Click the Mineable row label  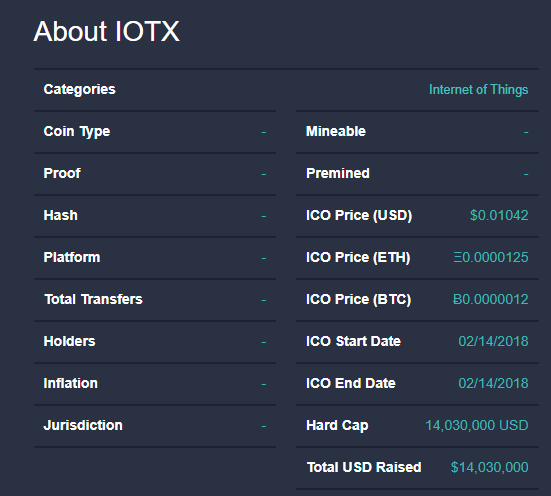tap(336, 131)
